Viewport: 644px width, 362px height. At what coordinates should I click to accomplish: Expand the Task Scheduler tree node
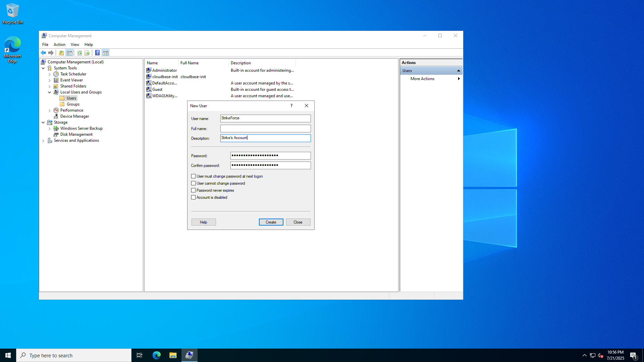click(x=50, y=74)
